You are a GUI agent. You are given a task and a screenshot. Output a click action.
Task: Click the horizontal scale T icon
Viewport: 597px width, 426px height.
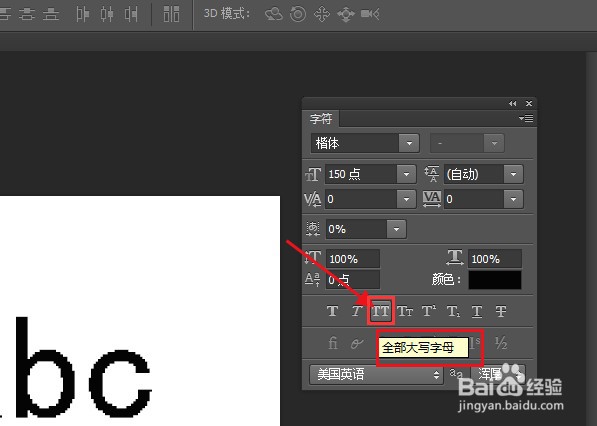click(455, 258)
